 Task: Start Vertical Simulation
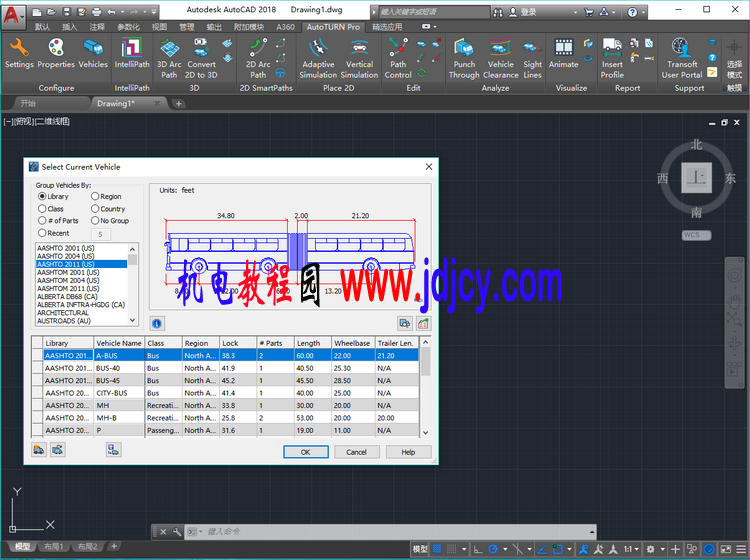359,58
